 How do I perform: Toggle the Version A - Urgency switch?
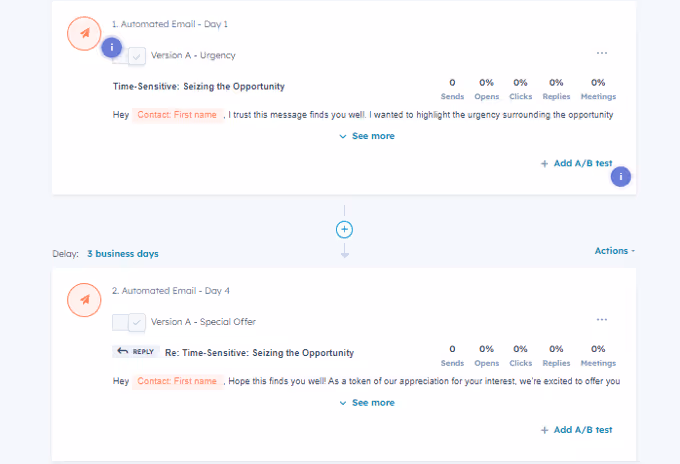click(x=129, y=56)
